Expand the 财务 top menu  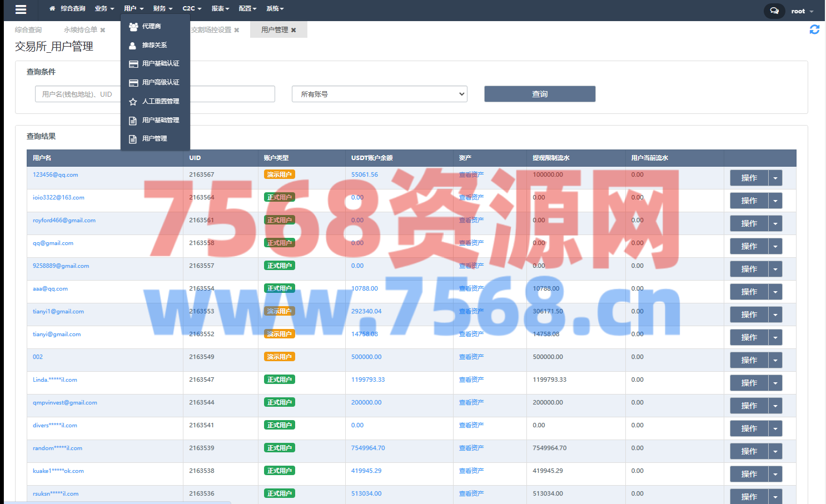162,9
